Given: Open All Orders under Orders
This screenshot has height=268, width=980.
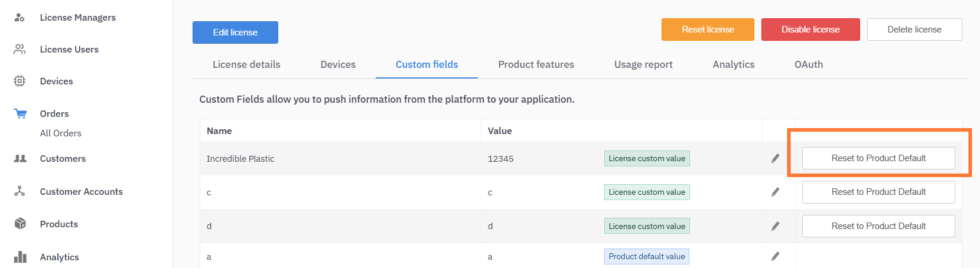Looking at the screenshot, I should coord(61,133).
